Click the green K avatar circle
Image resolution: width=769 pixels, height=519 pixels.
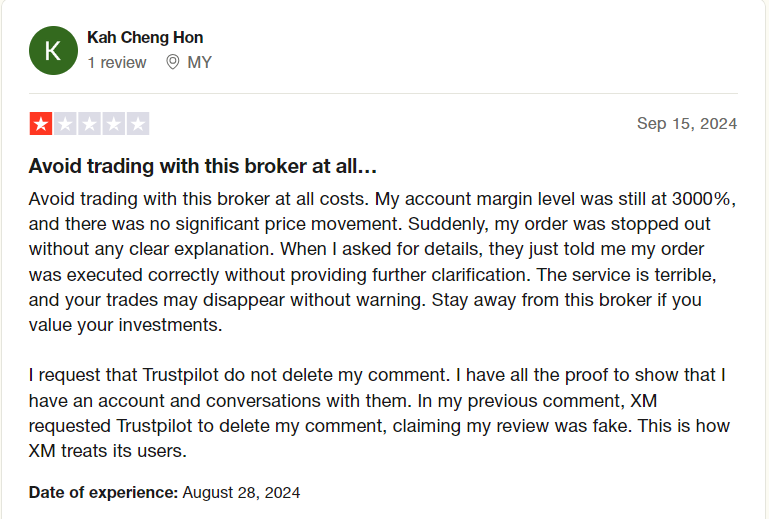point(53,51)
